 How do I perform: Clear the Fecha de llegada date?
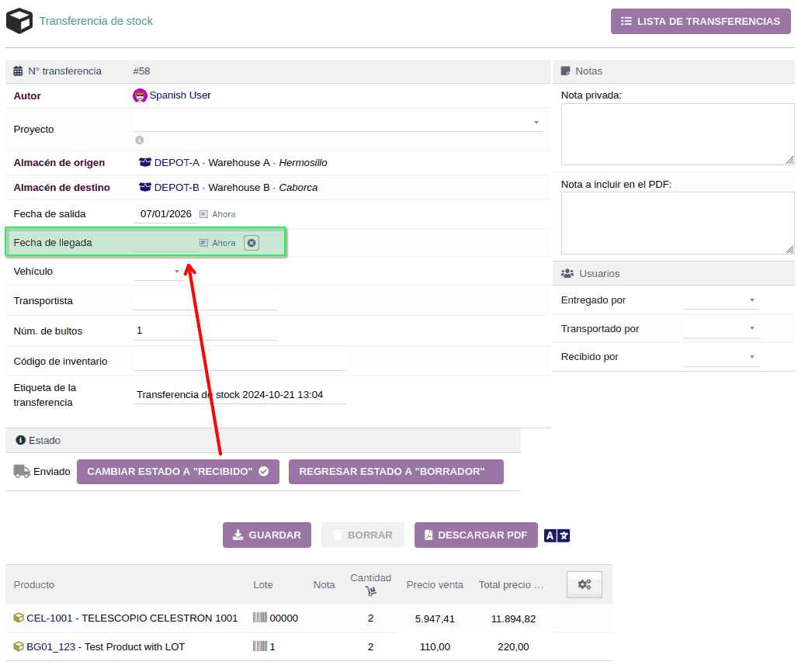pyautogui.click(x=251, y=243)
